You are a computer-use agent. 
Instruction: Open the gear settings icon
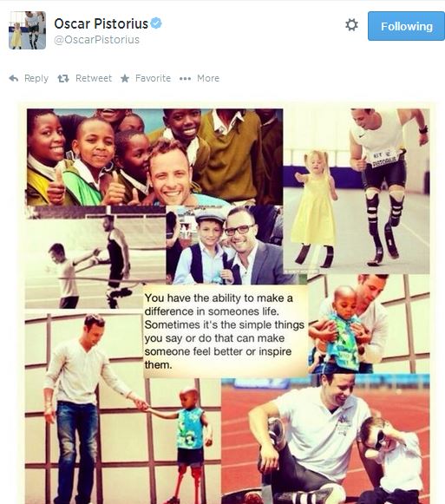click(351, 25)
